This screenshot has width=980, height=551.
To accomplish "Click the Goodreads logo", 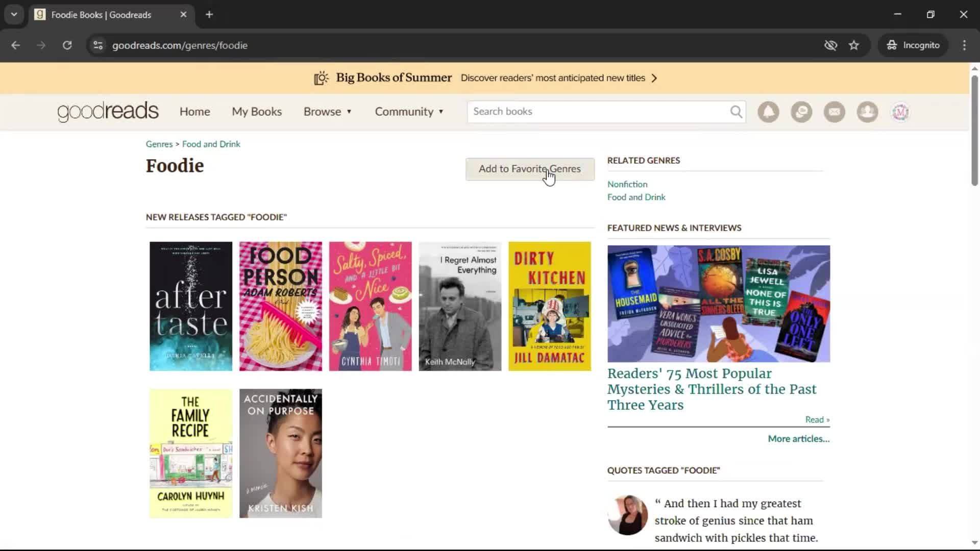I will click(108, 112).
